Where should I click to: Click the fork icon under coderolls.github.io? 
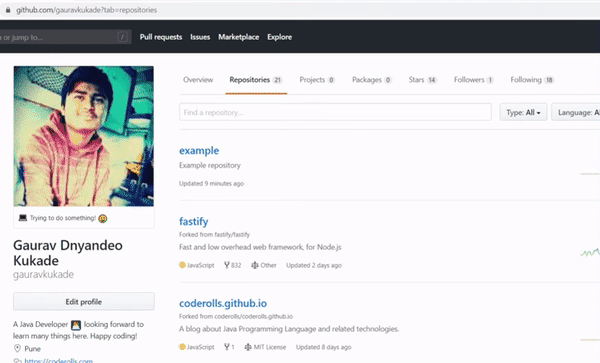(x=227, y=347)
